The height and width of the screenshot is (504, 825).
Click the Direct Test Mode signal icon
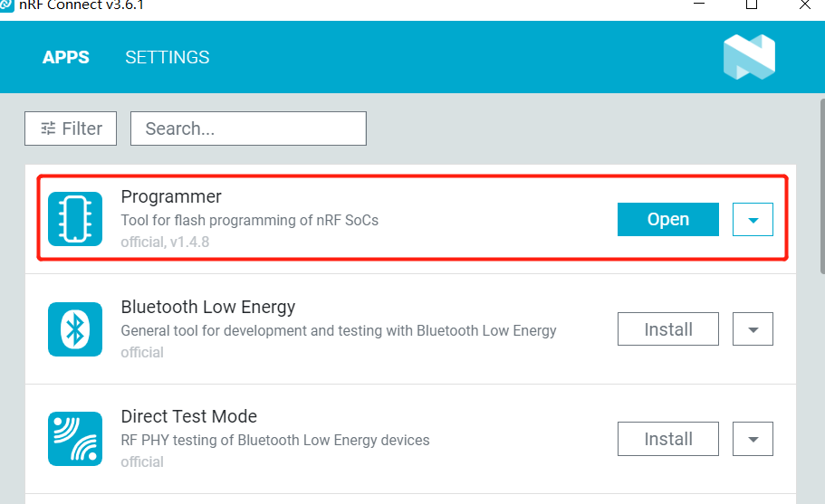[x=75, y=439]
